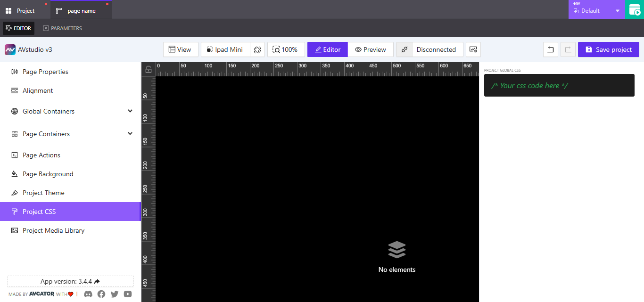This screenshot has height=302, width=644.
Task: Toggle the ruler lock padlock
Action: [148, 69]
